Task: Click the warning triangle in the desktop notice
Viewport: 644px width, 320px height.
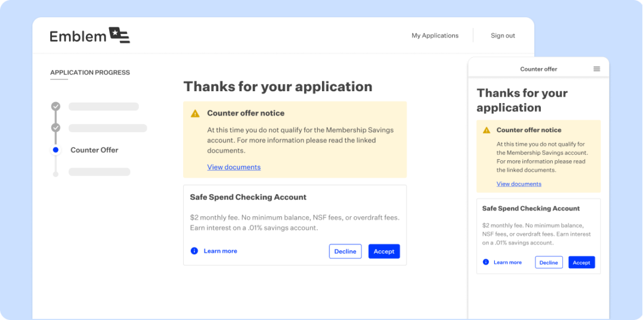Action: 195,113
